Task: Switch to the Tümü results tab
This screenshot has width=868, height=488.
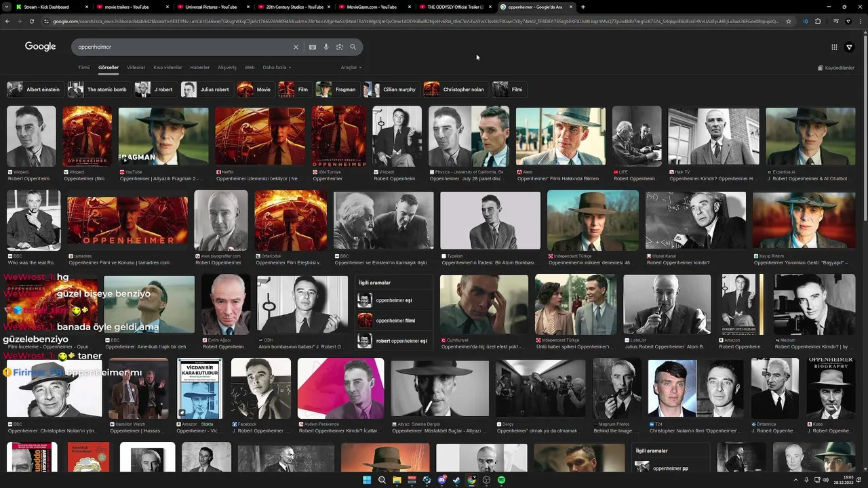Action: click(x=83, y=68)
